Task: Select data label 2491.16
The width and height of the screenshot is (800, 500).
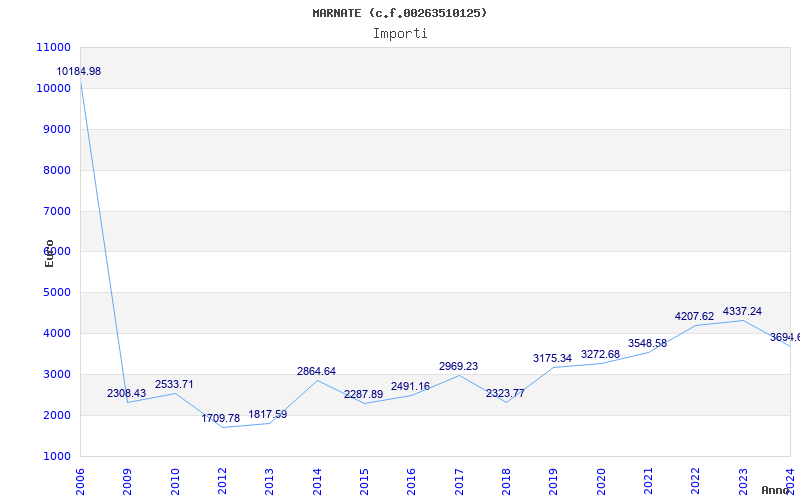Action: (410, 386)
